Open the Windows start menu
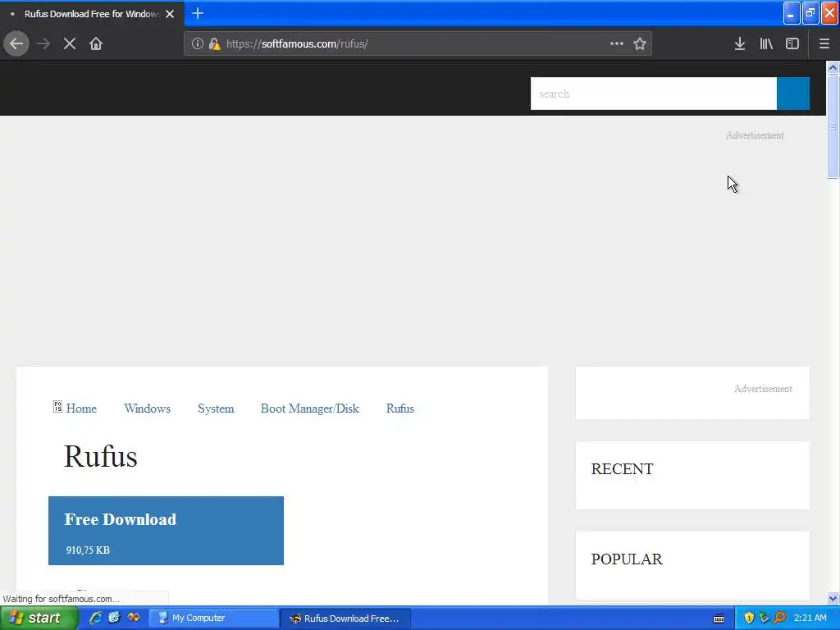The height and width of the screenshot is (630, 840). [x=38, y=618]
